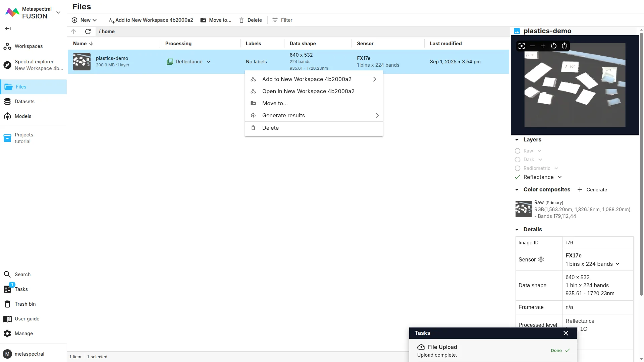The width and height of the screenshot is (644, 362).
Task: Open sensor settings gear icon
Action: coord(541,259)
